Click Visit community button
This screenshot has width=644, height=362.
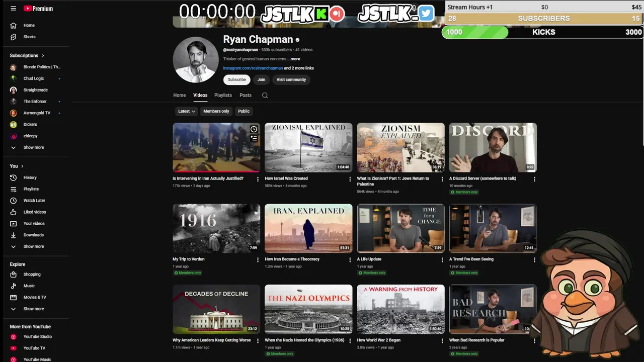click(291, 79)
